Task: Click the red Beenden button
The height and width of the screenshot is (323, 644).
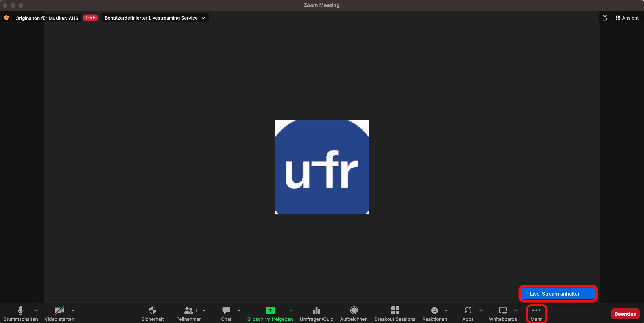Action: pos(625,314)
